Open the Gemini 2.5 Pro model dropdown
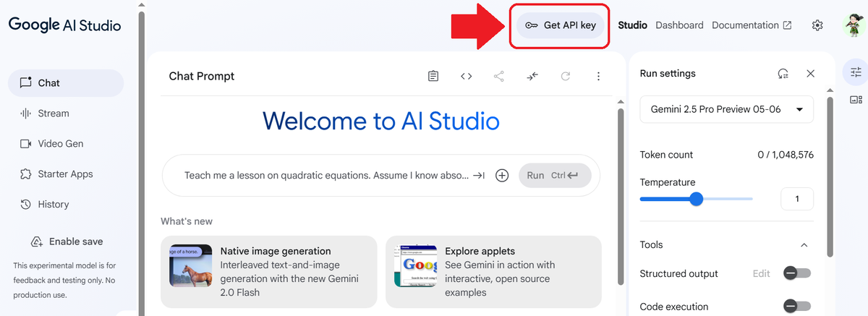 point(727,110)
